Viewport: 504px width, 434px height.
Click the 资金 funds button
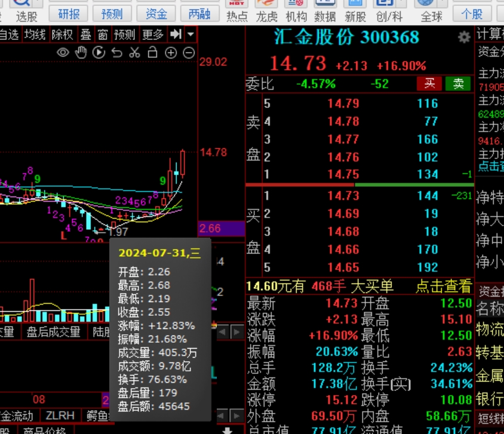156,14
